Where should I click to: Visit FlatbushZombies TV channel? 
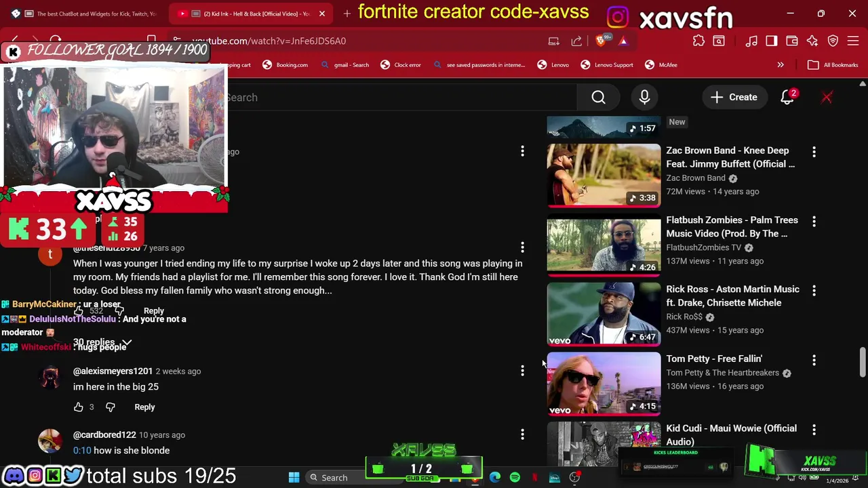pos(703,247)
